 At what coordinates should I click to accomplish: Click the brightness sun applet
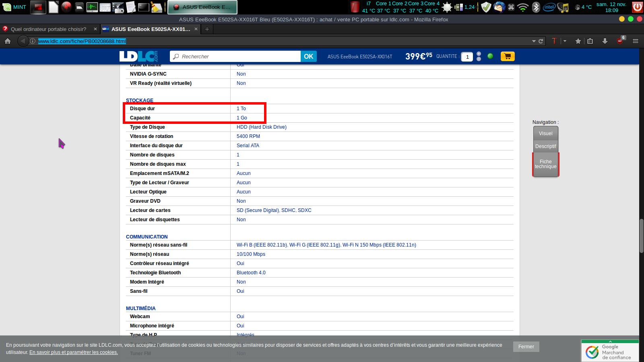point(447,7)
